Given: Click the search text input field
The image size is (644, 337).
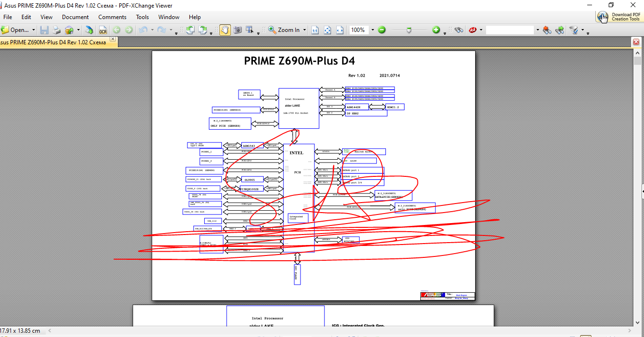Looking at the screenshot, I should click(x=510, y=30).
